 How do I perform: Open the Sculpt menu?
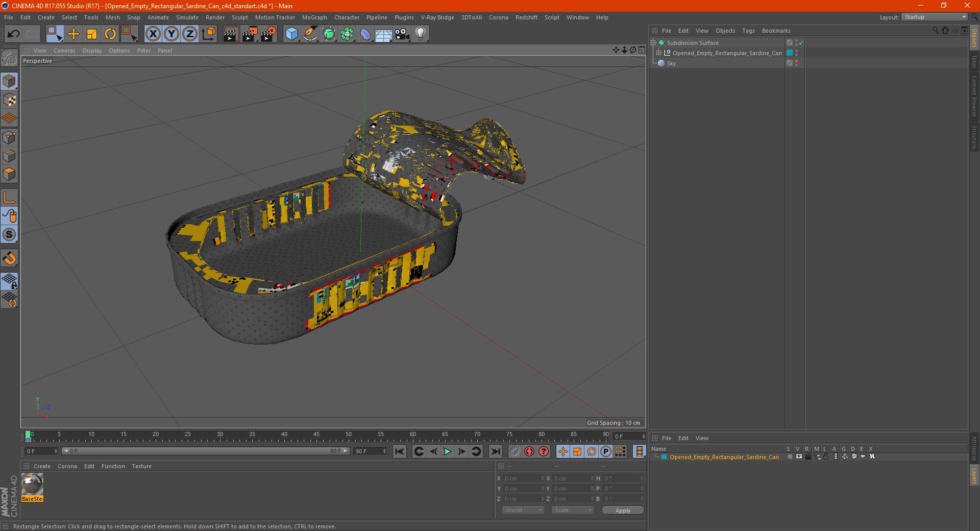239,17
